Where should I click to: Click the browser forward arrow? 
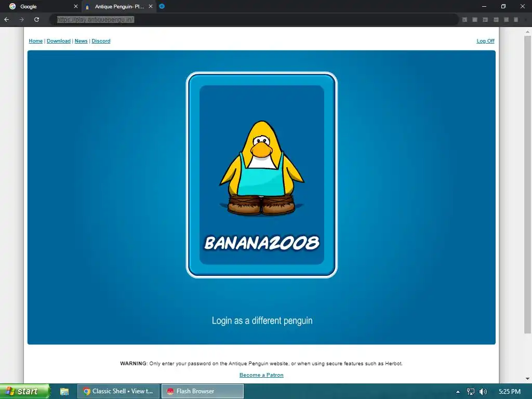pyautogui.click(x=22, y=20)
